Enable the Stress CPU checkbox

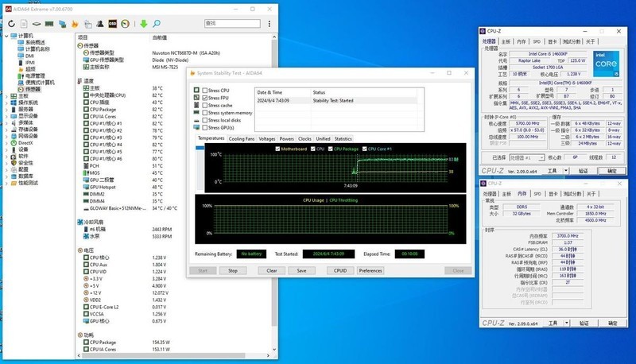[x=205, y=91]
